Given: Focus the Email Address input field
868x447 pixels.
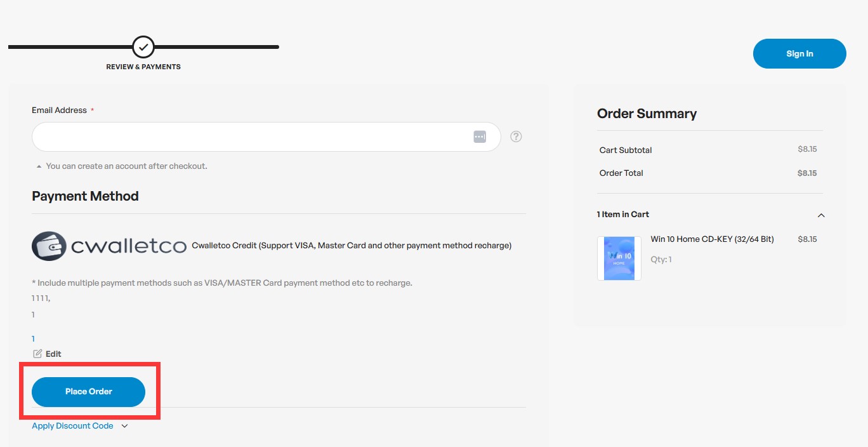Looking at the screenshot, I should pos(254,137).
